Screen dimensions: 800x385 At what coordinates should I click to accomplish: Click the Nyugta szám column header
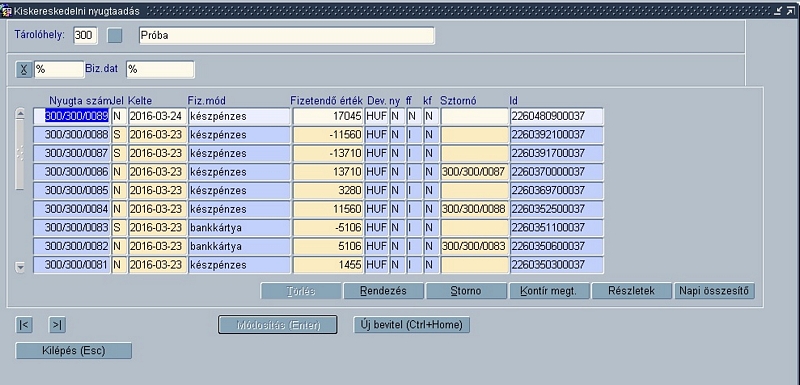(x=80, y=101)
